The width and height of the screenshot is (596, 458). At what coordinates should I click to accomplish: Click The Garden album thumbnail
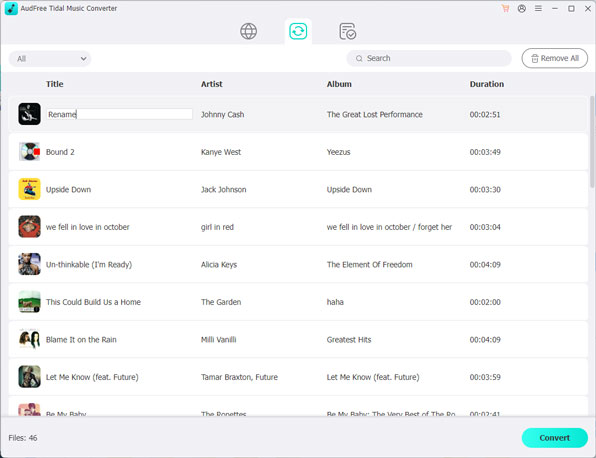tap(29, 301)
